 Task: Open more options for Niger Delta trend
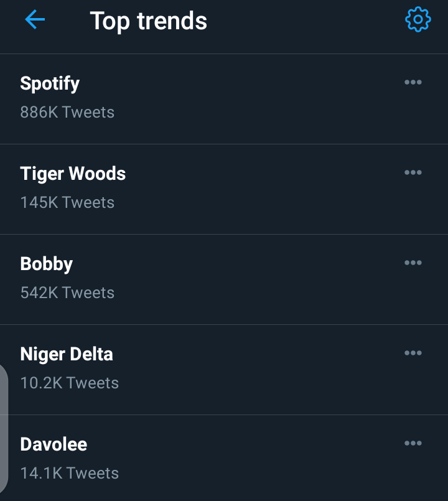click(x=413, y=353)
